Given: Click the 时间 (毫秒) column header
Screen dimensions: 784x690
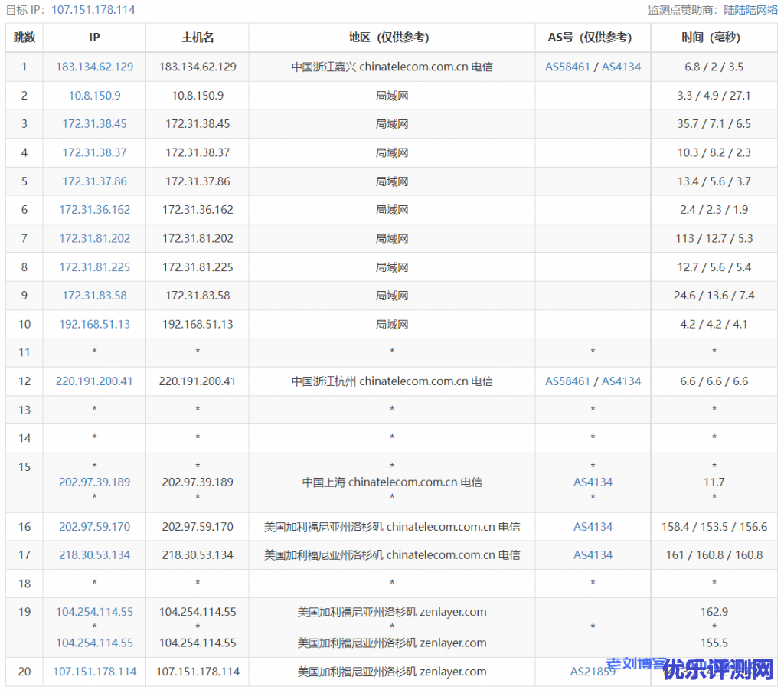Looking at the screenshot, I should coord(714,38).
